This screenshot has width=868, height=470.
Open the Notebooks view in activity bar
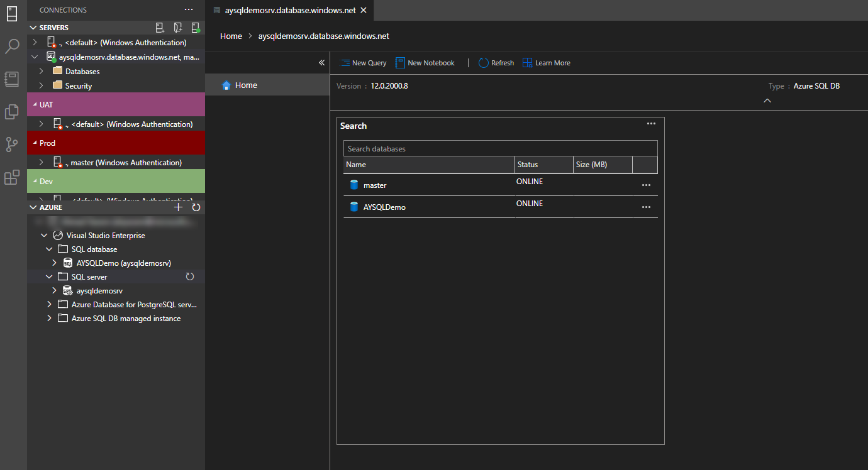click(13, 79)
